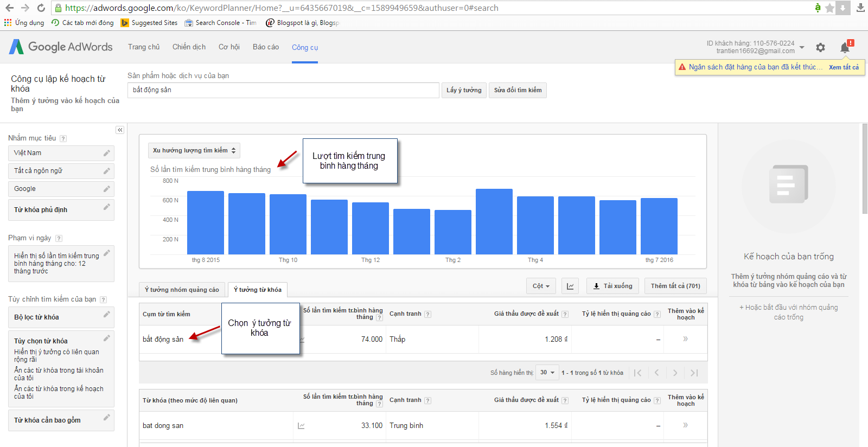
Task: Sort by Giá thầu được đề xuất first header
Action: tap(526, 314)
